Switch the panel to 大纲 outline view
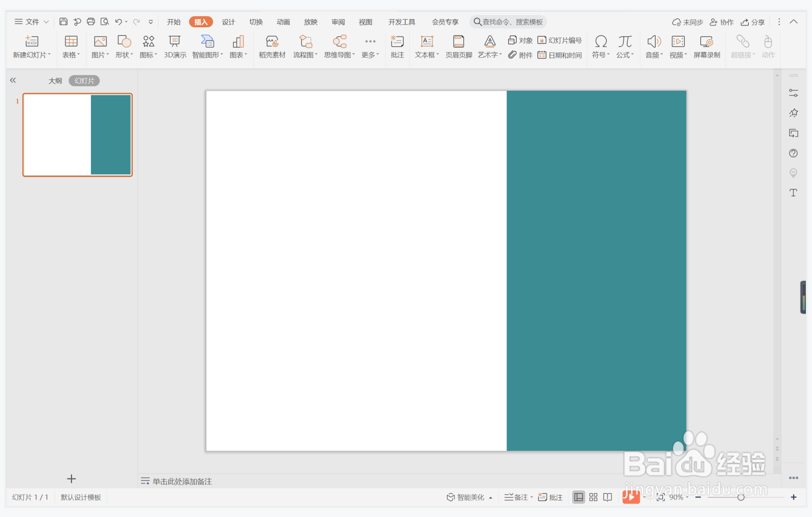The height and width of the screenshot is (517, 812). coord(55,81)
